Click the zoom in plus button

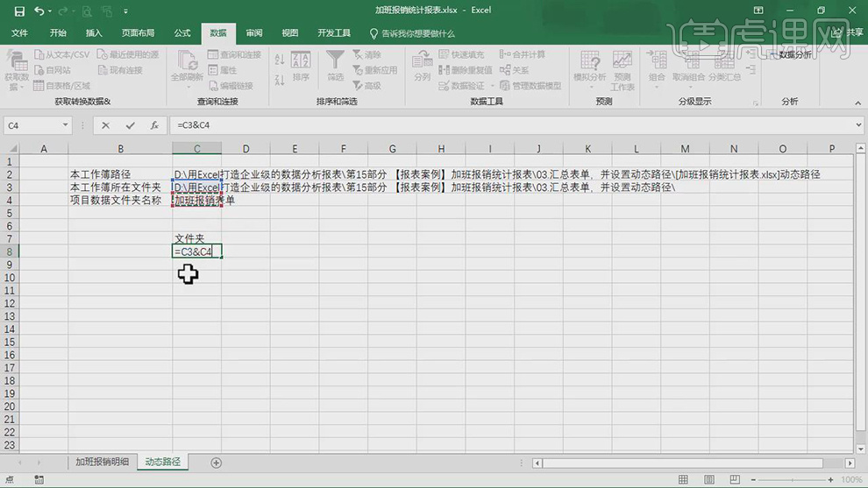point(830,480)
